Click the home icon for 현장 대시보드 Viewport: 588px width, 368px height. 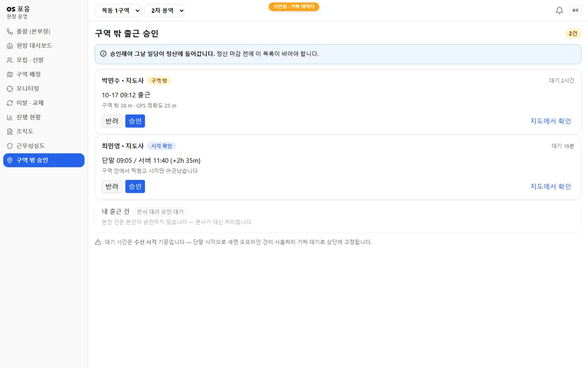[x=10, y=46]
